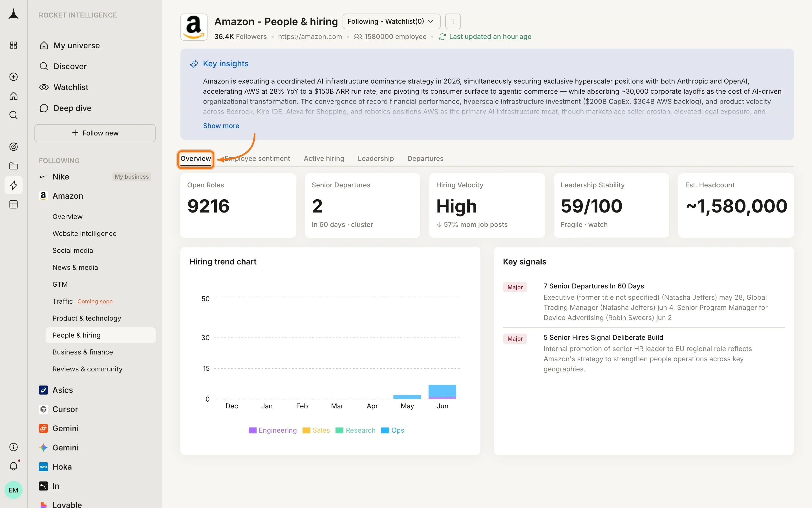Click the Amazon logo in page header
This screenshot has height=508, width=812.
click(194, 27)
